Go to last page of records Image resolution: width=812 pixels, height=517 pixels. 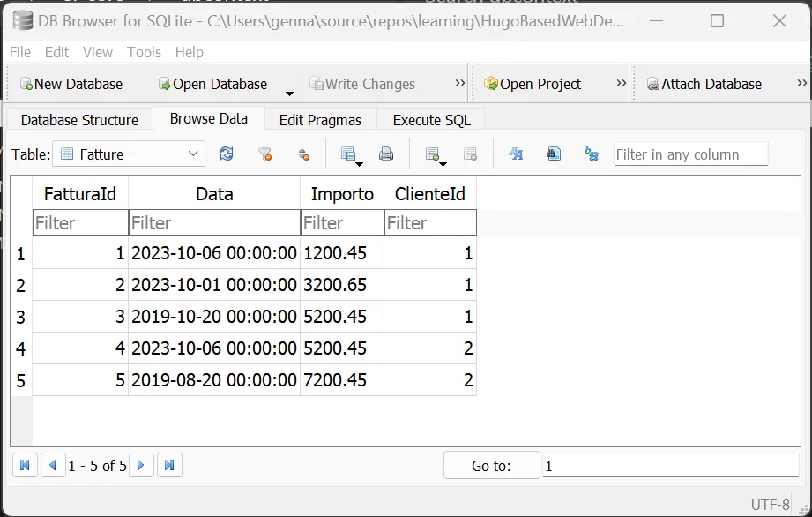point(169,465)
